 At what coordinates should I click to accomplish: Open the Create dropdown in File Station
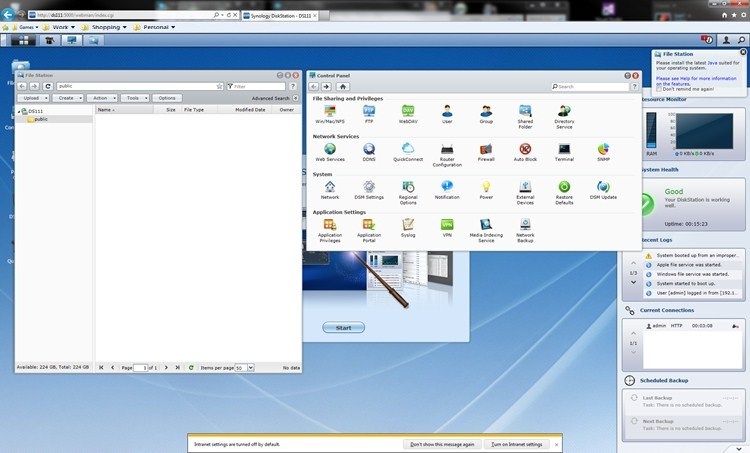[x=68, y=98]
